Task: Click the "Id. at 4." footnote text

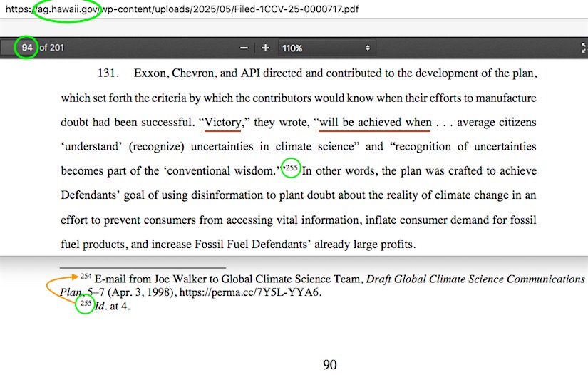Action: [x=113, y=307]
